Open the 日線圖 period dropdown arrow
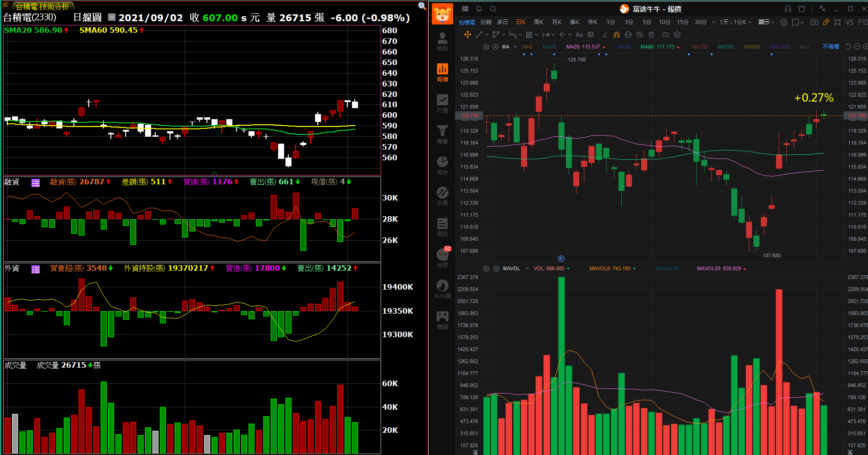Image resolution: width=868 pixels, height=455 pixels. (x=111, y=17)
